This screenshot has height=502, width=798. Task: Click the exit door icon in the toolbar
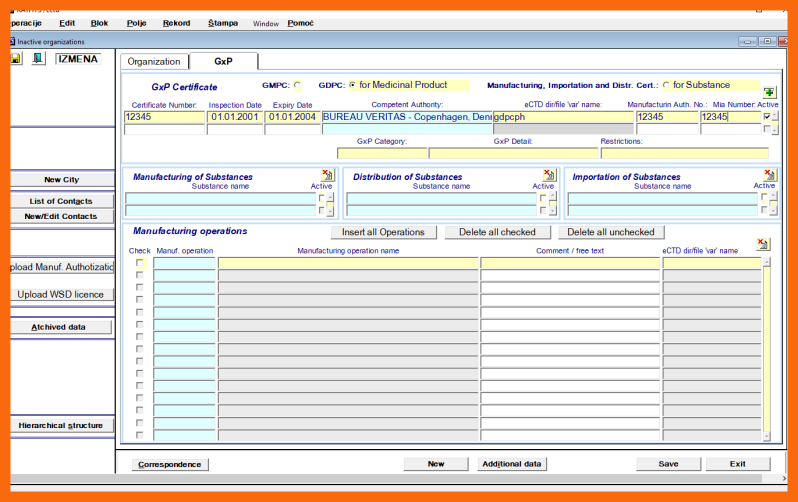pos(38,59)
